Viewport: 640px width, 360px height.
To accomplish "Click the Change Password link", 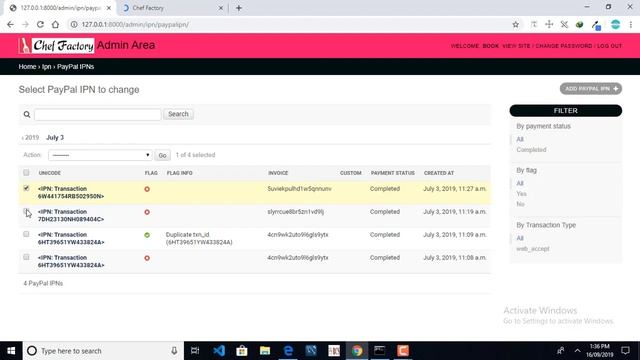I will pyautogui.click(x=563, y=46).
